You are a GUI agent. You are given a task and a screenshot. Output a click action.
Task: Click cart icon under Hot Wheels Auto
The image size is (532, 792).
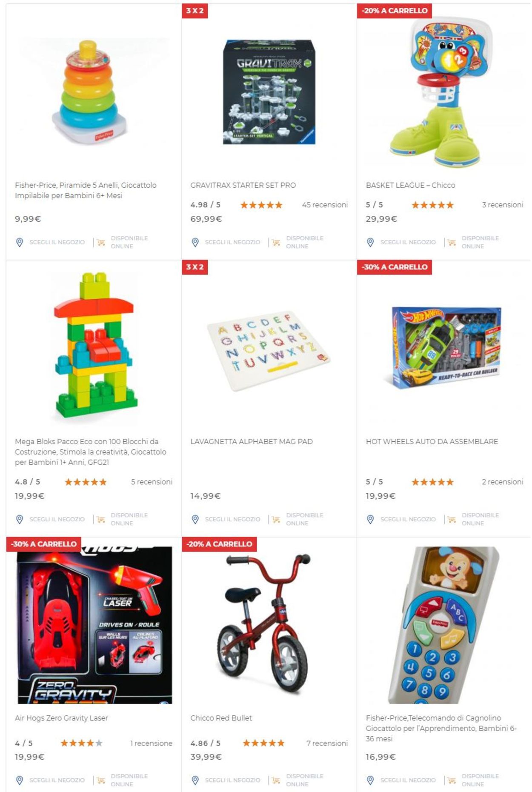coord(452,519)
